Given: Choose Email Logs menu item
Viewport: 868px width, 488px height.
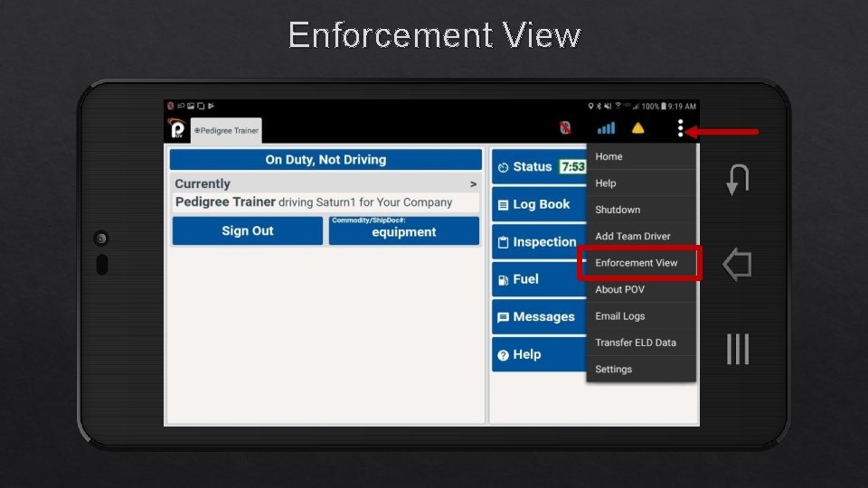Looking at the screenshot, I should tap(641, 316).
